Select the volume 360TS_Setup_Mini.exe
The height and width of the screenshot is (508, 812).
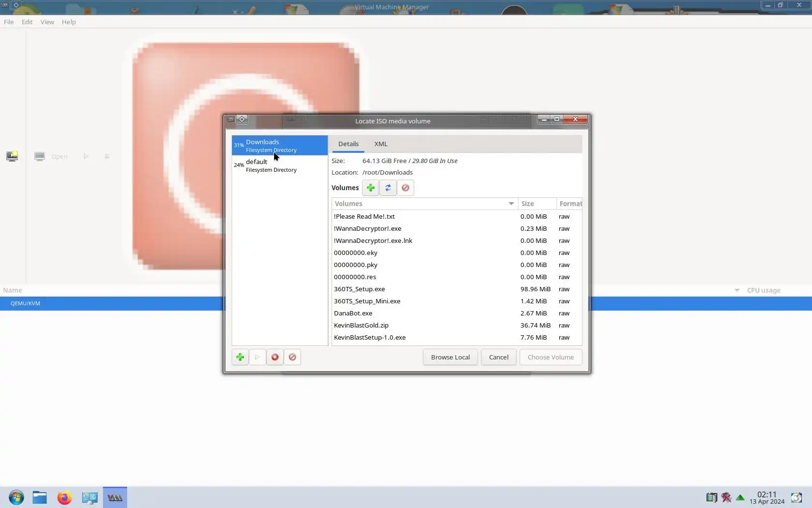(457, 301)
